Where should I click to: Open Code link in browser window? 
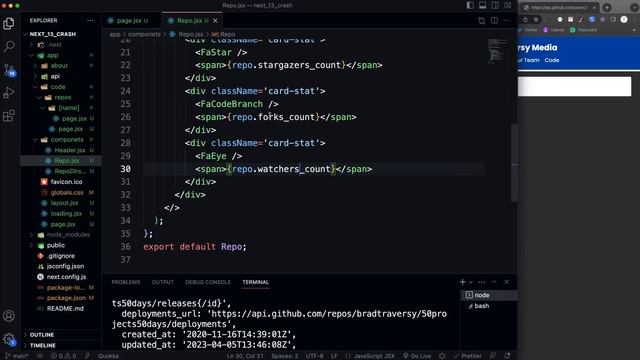click(x=552, y=60)
